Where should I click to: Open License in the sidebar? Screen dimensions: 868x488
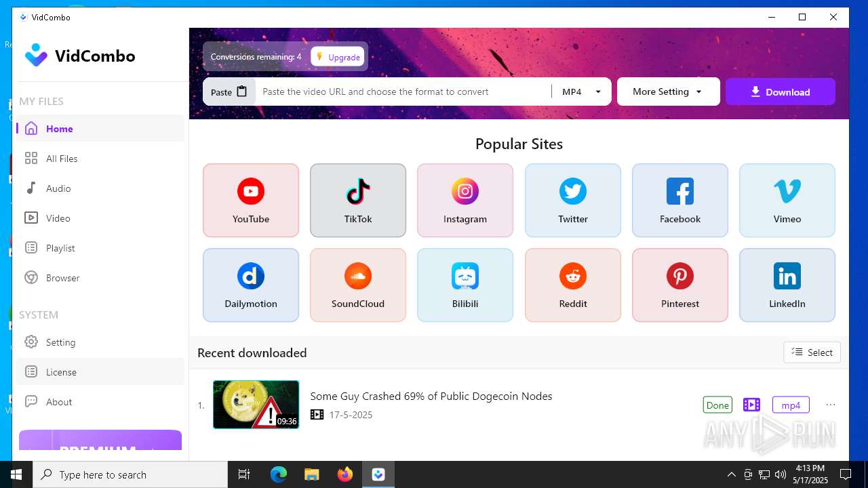100,371
